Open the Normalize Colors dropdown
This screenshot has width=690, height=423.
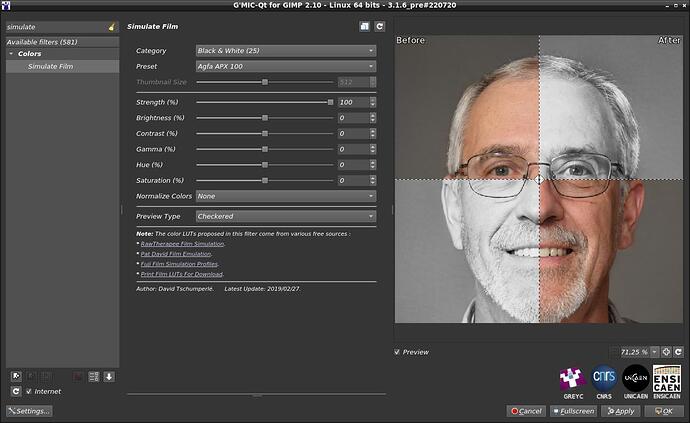[286, 196]
